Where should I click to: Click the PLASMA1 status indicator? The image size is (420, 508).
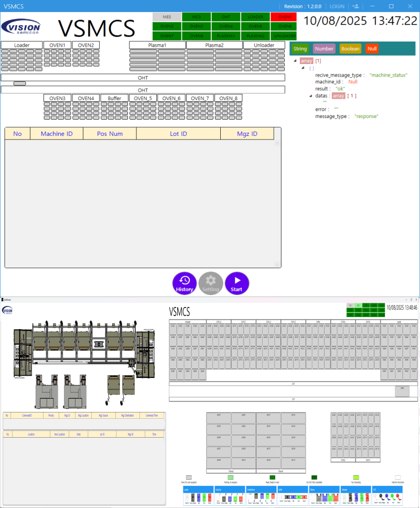[x=225, y=36]
